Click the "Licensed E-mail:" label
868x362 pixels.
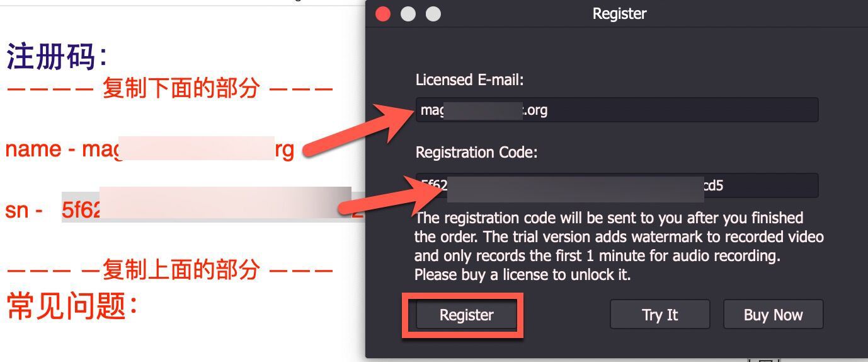click(x=469, y=80)
